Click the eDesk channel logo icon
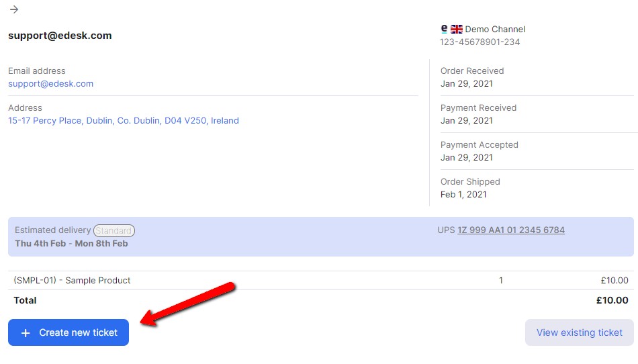The width and height of the screenshot is (638, 364). coord(444,28)
